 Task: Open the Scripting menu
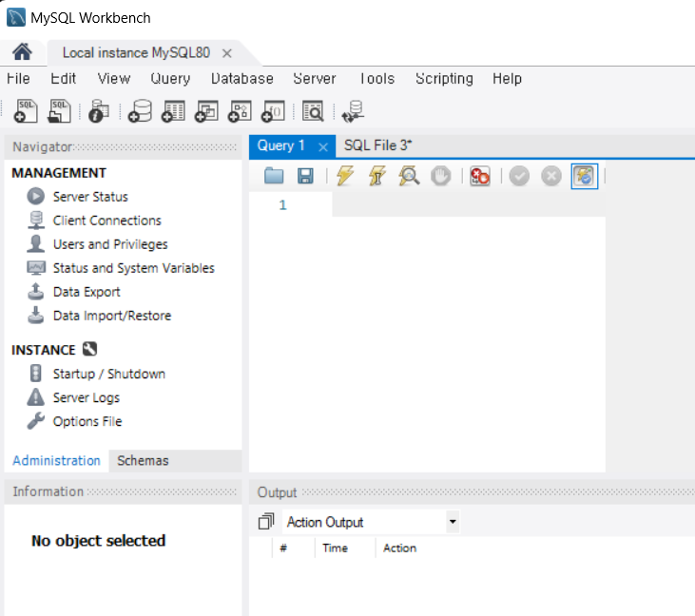444,79
